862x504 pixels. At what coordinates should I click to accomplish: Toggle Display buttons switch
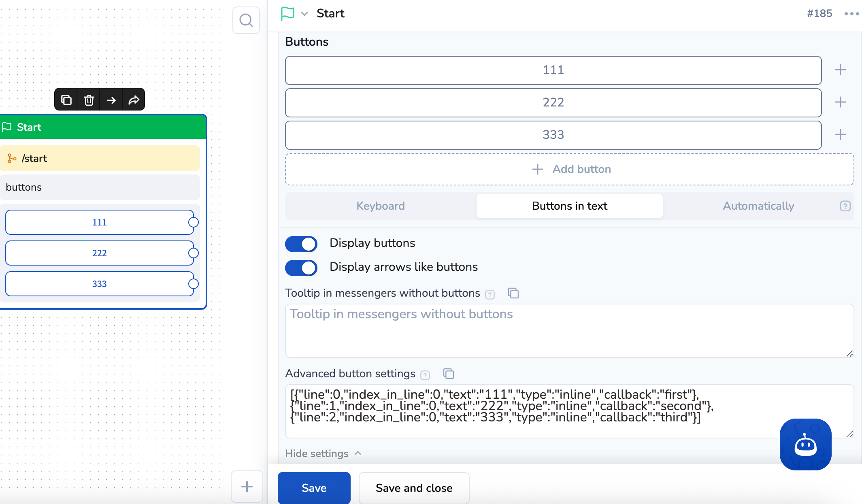point(301,244)
